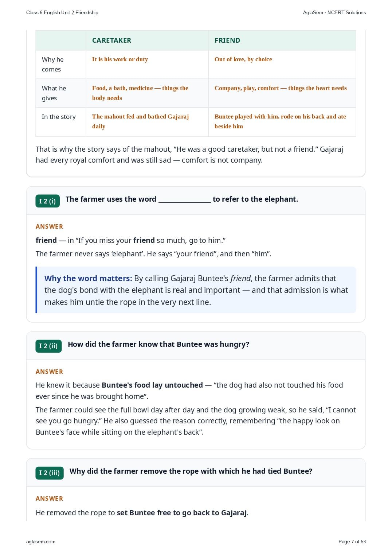Click the Page 7 of 63 indicator
The height and width of the screenshot is (555, 392).
[x=352, y=542]
